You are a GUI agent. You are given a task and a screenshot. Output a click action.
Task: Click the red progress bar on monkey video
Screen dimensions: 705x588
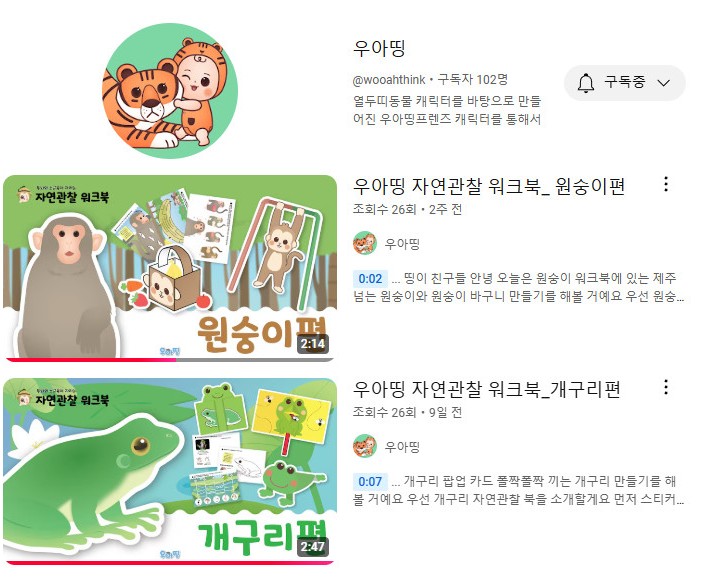[x=90, y=360]
